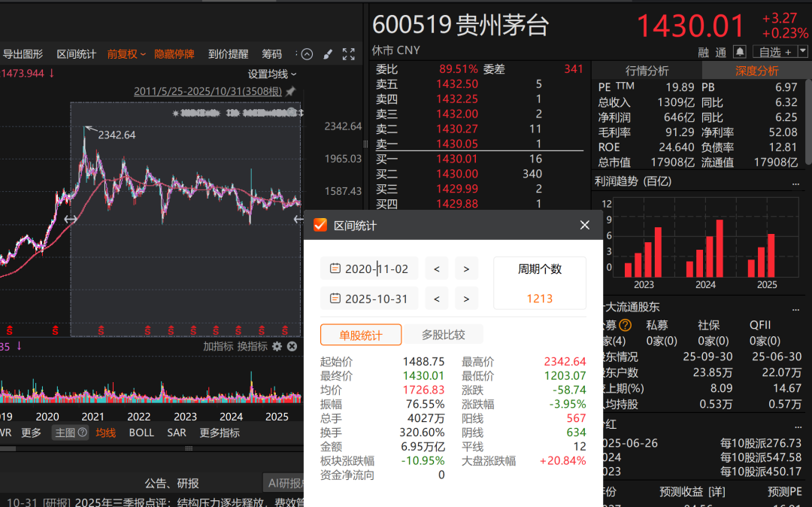Click the end date field 2025-10-31
Viewport: 812px width, 507px height.
pos(376,299)
